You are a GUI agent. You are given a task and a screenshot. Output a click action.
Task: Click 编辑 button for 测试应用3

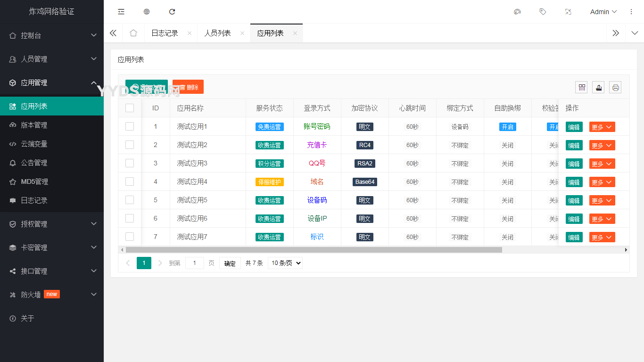(574, 164)
